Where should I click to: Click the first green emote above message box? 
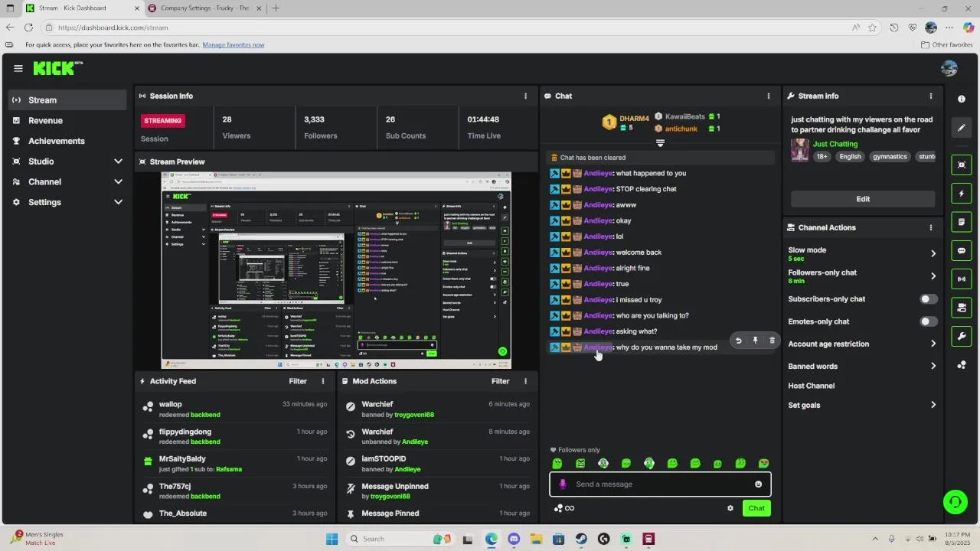click(557, 464)
